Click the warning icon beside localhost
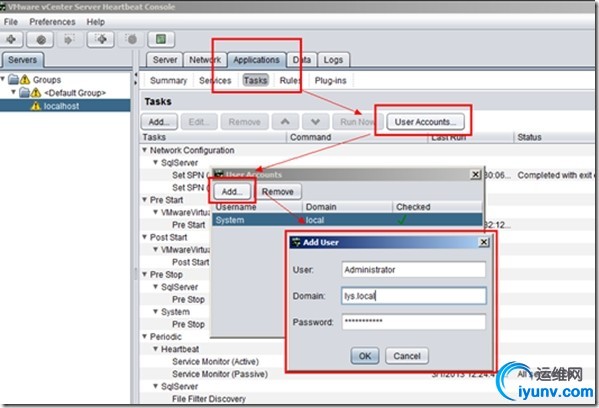Screen dimensions: 599x408 [x=36, y=106]
